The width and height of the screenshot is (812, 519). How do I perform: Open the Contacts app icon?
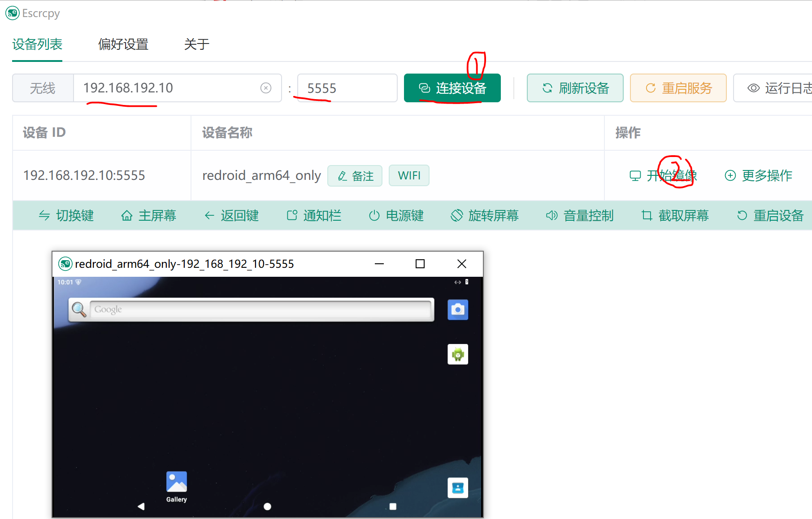[458, 488]
